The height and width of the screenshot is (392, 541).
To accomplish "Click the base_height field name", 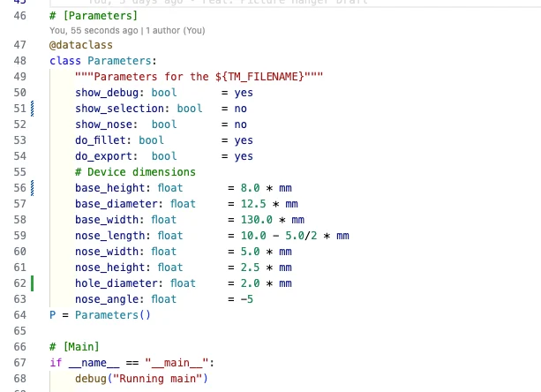I will 109,188.
